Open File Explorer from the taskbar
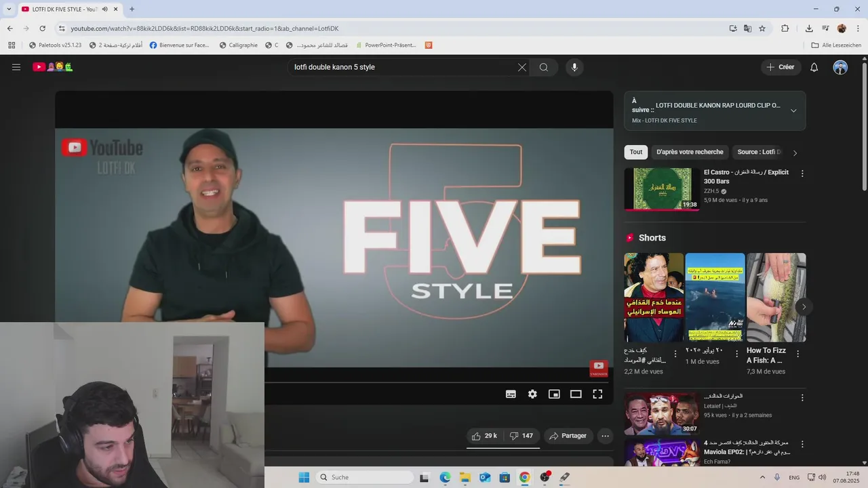Screen dimensions: 868x488 465,477
